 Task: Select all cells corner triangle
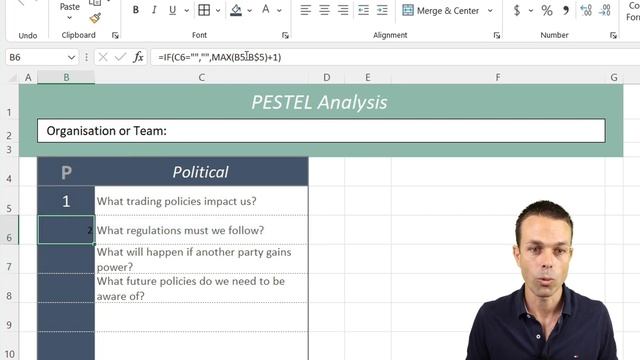[13, 78]
